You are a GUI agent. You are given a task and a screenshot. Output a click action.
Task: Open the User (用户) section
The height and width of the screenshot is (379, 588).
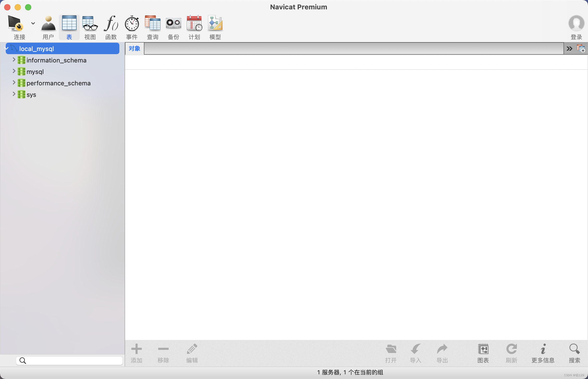point(48,27)
